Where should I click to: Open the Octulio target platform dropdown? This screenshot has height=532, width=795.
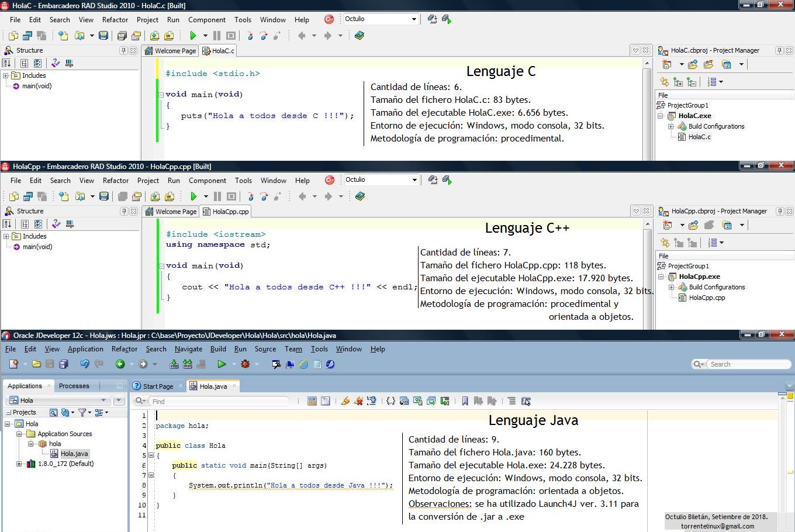[414, 19]
